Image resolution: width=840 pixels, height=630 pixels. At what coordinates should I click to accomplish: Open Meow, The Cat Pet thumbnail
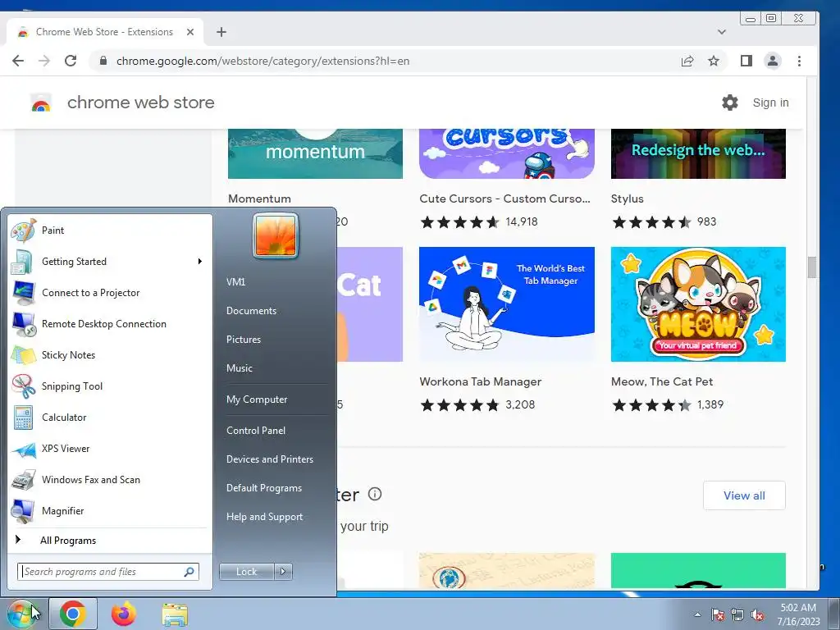click(698, 304)
